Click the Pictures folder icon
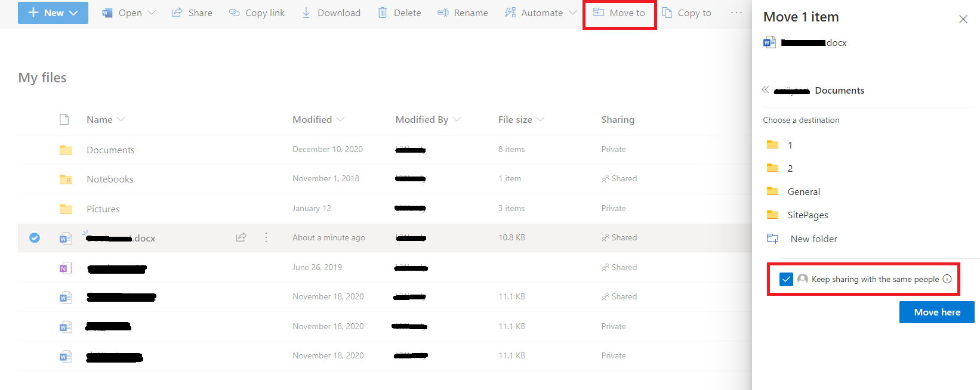Screen dimensions: 980x390 point(66,209)
